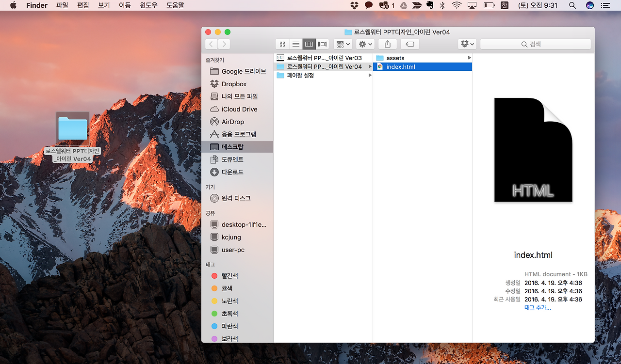Select 다운로드 in the sidebar

(x=232, y=172)
